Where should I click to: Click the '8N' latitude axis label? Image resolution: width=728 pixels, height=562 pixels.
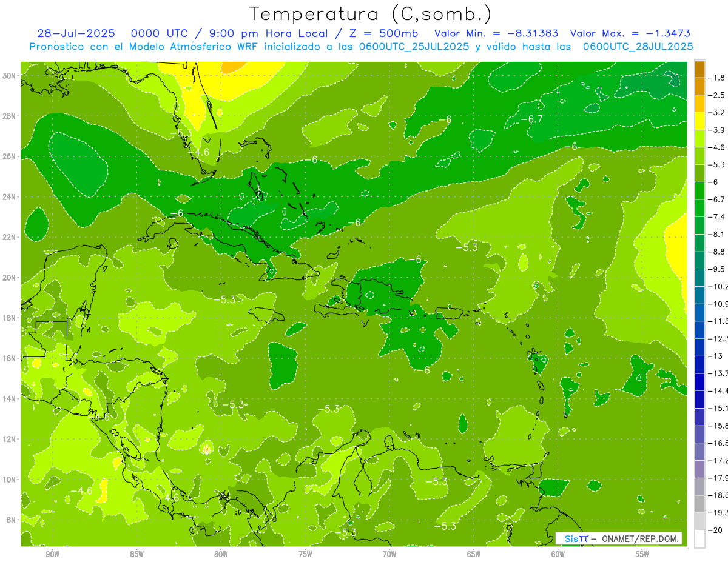click(x=12, y=520)
